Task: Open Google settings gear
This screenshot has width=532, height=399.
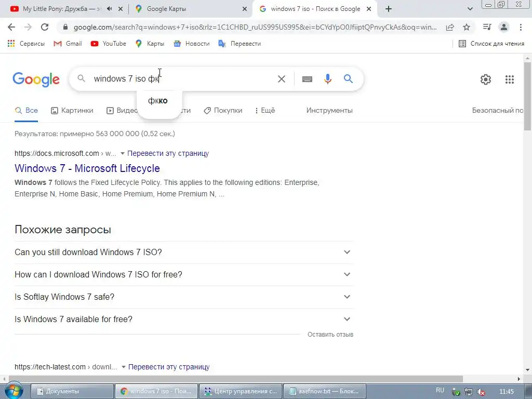Action: tap(486, 79)
